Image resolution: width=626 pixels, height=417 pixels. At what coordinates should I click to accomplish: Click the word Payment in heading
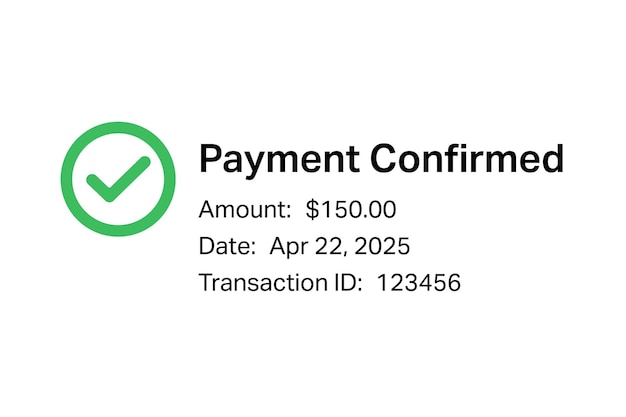(x=279, y=160)
